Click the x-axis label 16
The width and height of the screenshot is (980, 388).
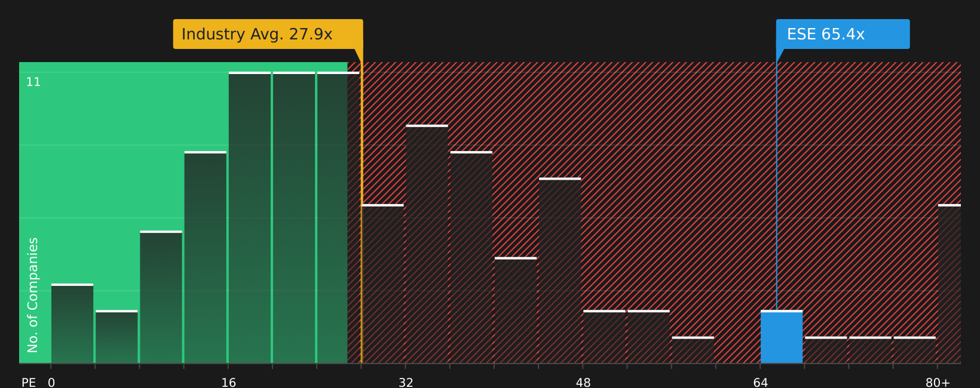click(x=229, y=382)
